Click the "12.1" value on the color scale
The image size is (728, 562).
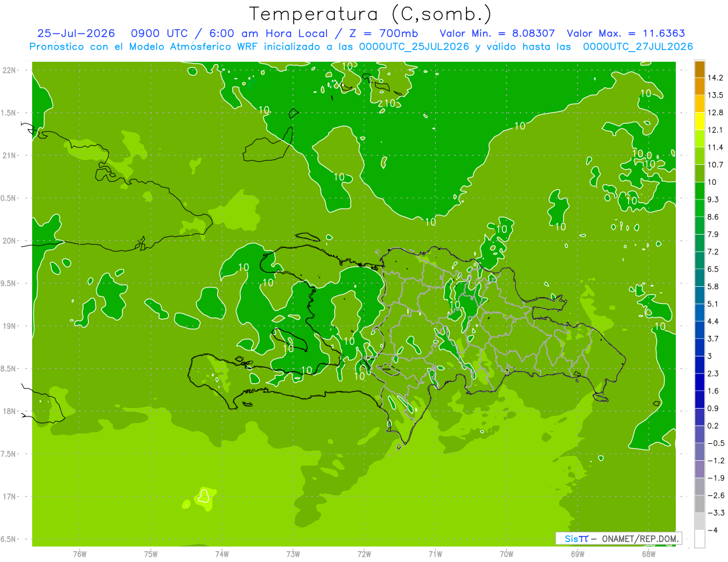tap(716, 130)
